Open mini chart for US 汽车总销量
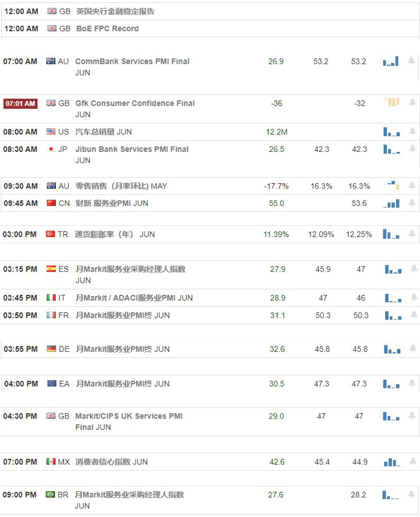Image resolution: width=420 pixels, height=517 pixels. 392,132
